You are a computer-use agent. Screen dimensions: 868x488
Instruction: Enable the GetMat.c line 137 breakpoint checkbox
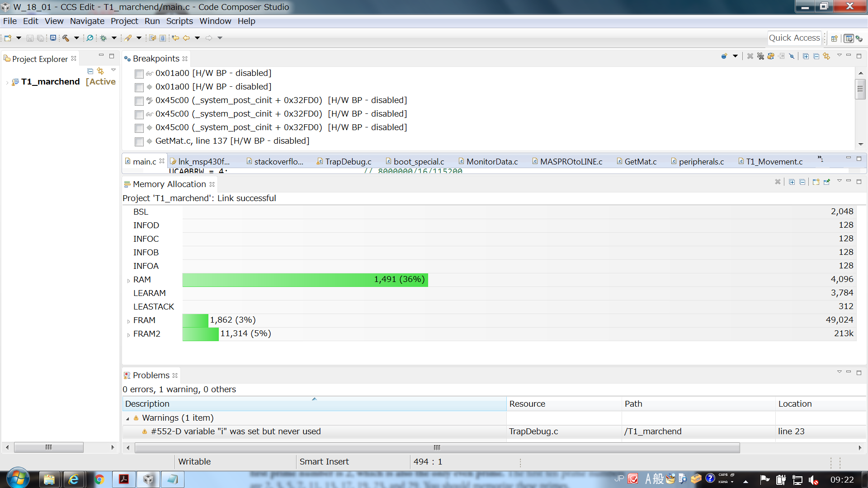(x=139, y=141)
